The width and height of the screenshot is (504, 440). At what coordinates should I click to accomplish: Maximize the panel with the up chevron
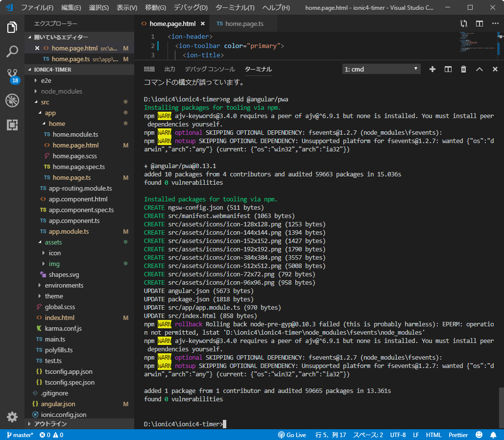[479, 69]
